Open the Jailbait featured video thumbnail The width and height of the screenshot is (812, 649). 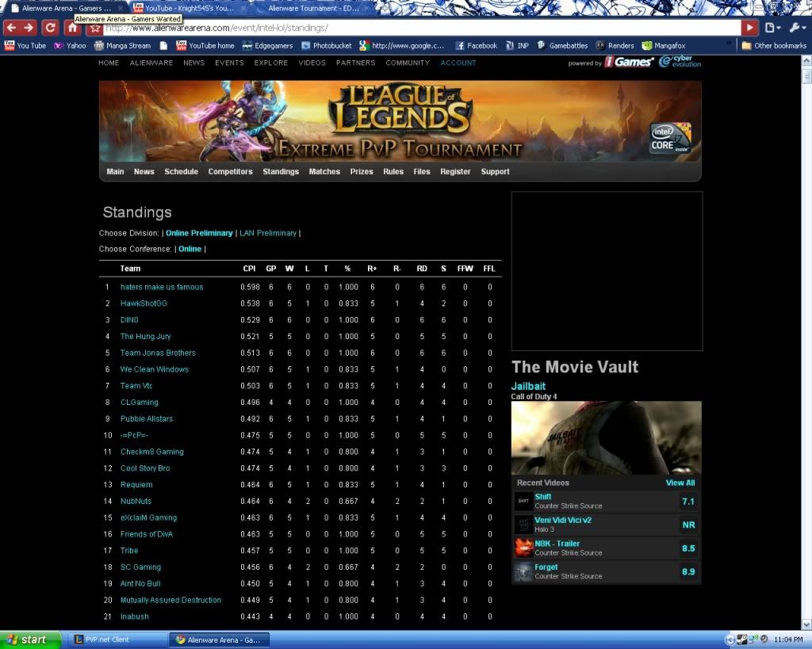(x=607, y=438)
